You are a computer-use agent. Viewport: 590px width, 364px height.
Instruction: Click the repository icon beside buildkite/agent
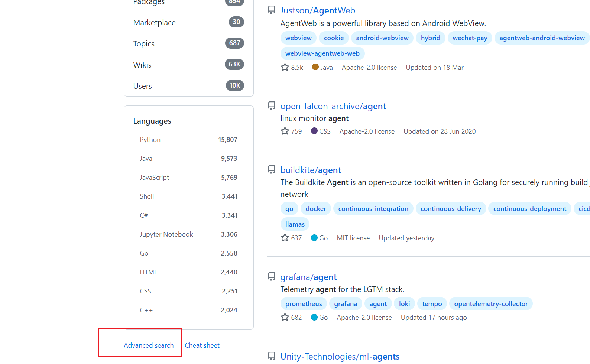click(x=272, y=170)
